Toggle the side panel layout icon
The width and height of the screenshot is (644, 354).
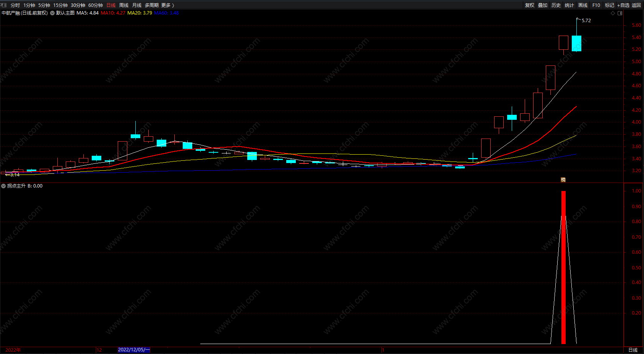pyautogui.click(x=620, y=13)
